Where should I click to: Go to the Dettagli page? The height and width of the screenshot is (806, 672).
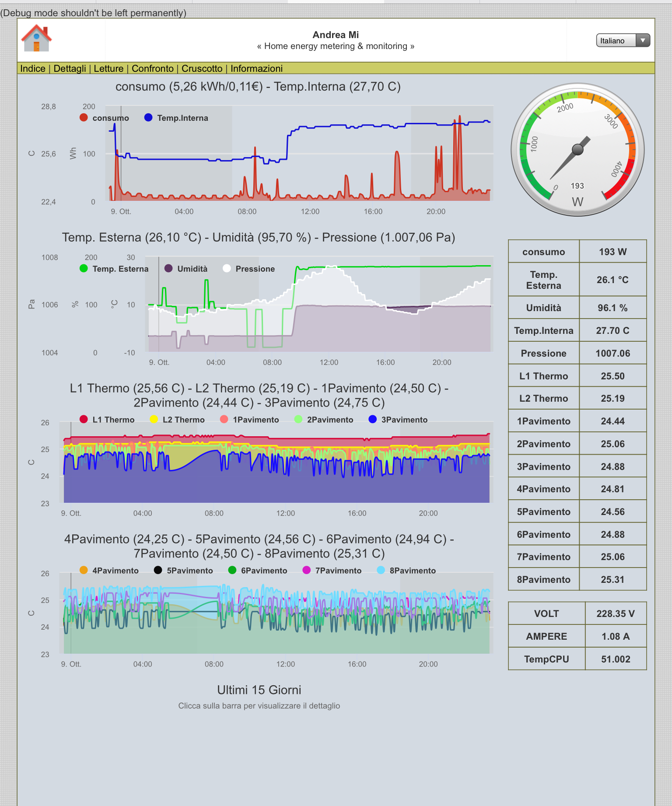click(x=70, y=69)
